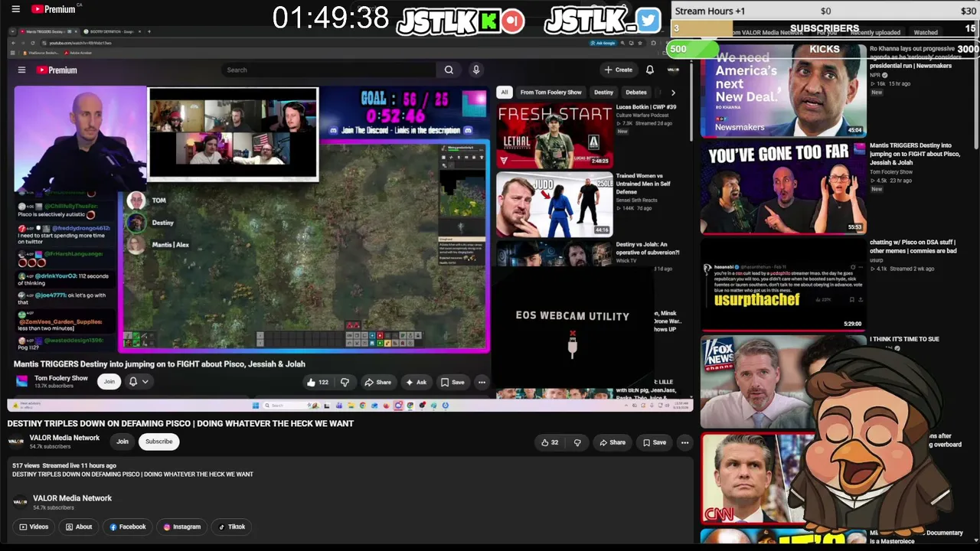Open Ro Khanna Newsmakers thumbnail
Image resolution: width=980 pixels, height=551 pixels.
782,90
